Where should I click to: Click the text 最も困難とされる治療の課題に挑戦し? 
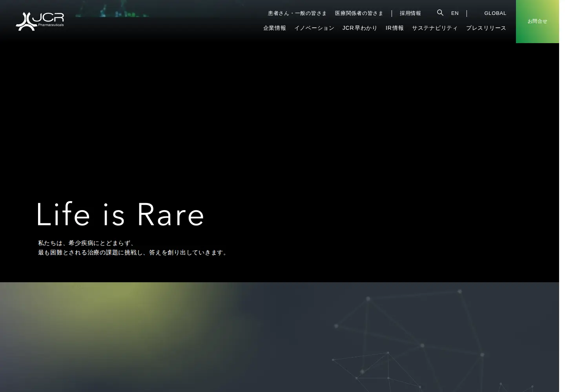tap(90, 252)
